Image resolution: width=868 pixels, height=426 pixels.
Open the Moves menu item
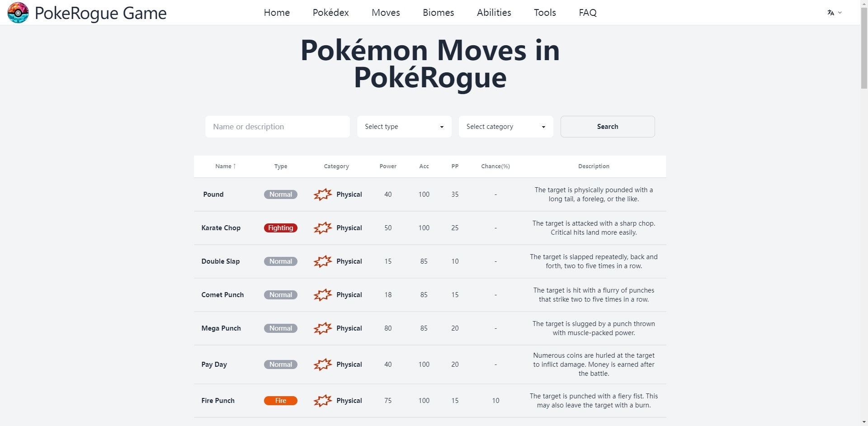[386, 13]
